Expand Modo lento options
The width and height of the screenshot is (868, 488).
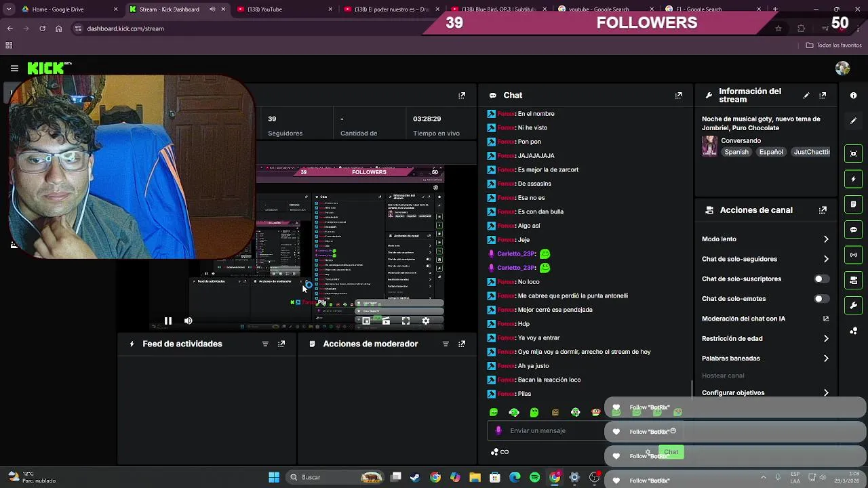click(766, 239)
